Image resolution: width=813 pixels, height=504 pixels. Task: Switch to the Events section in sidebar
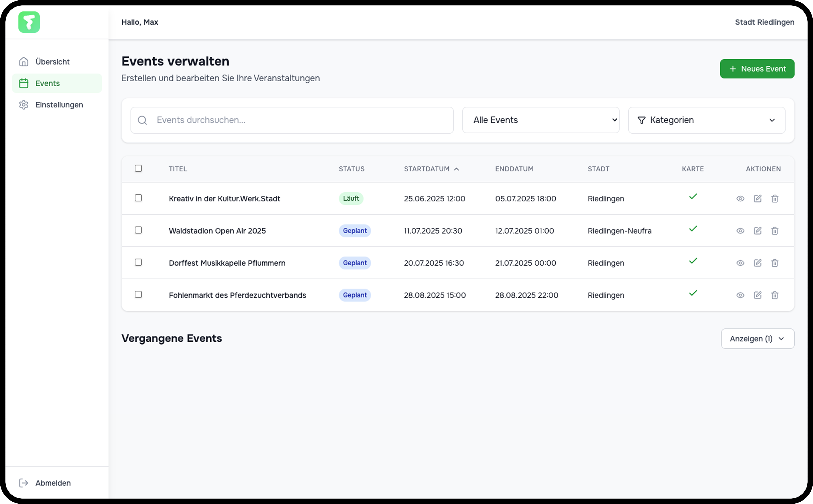tap(47, 83)
